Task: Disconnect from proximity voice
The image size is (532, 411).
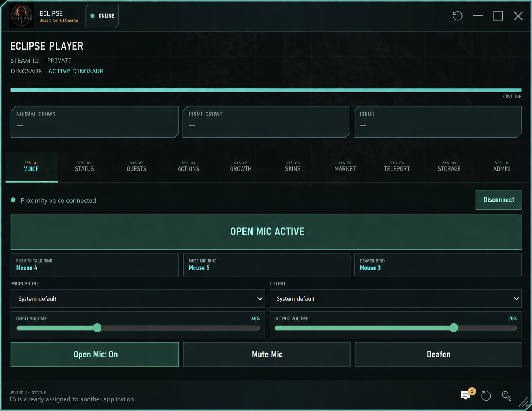Action: pos(498,200)
